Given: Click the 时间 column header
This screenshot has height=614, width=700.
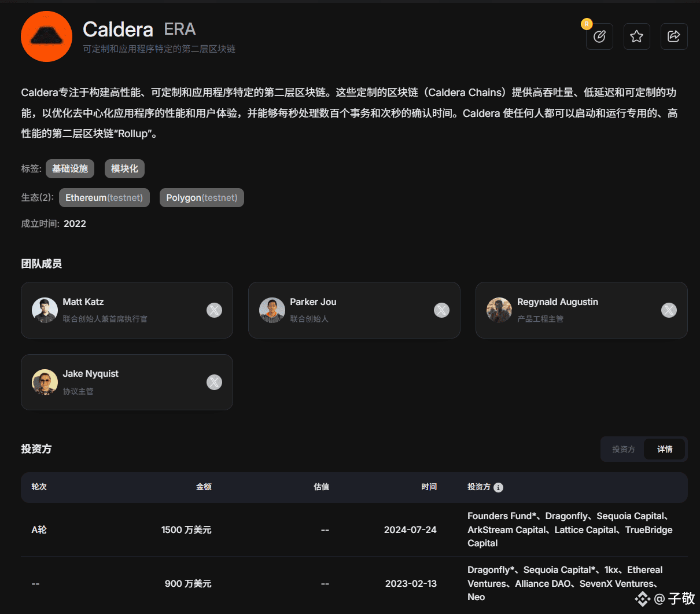Looking at the screenshot, I should [x=429, y=487].
